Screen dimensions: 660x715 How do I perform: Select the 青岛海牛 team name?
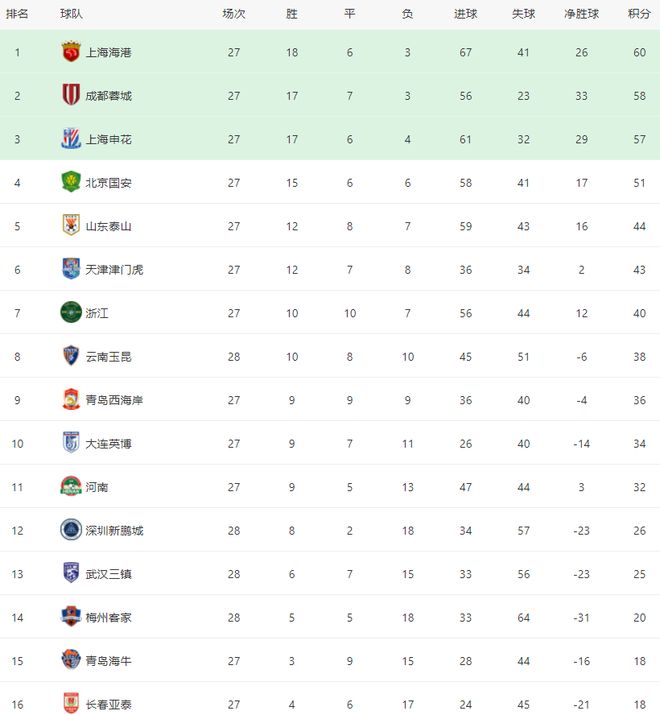click(109, 661)
